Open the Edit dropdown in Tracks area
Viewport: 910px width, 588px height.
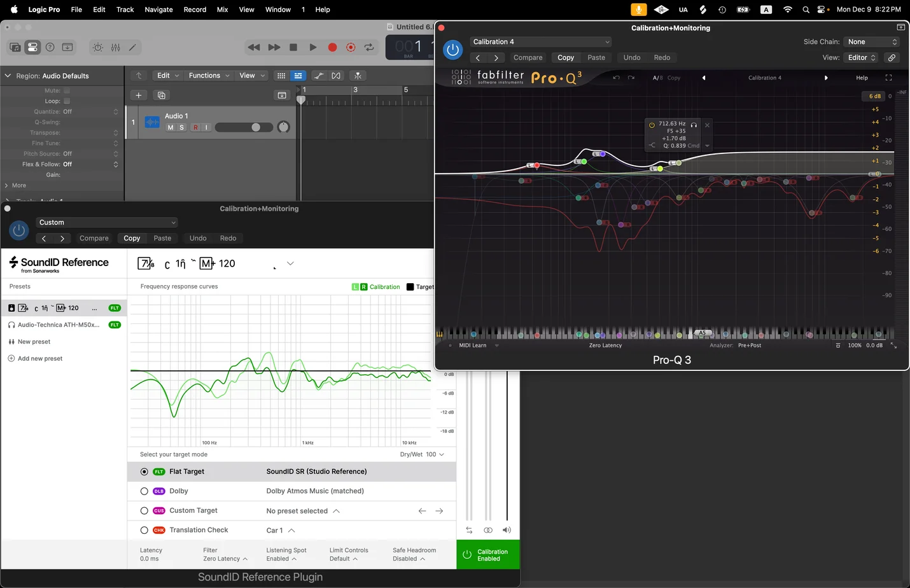click(168, 76)
